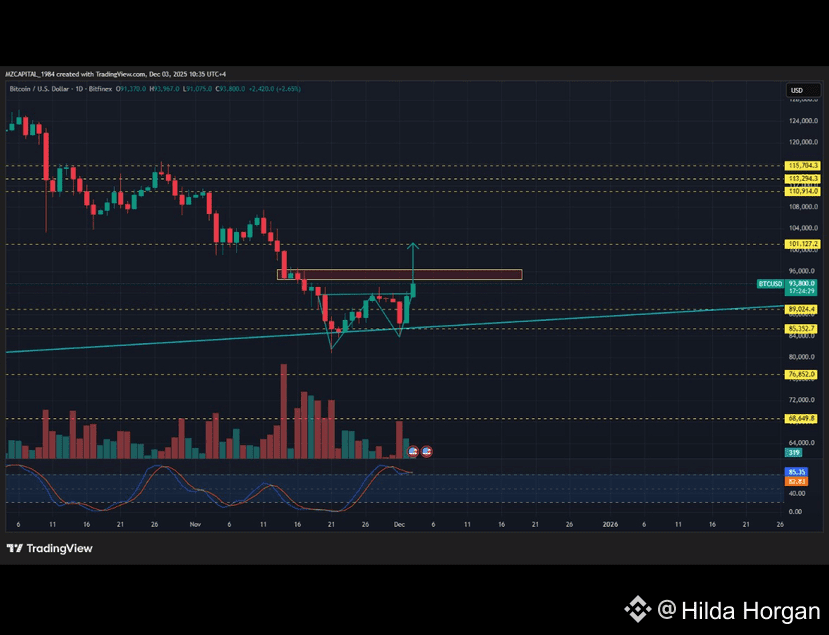This screenshot has width=829, height=635.
Task: Click the 40.00 oscillator axis label
Action: (797, 493)
